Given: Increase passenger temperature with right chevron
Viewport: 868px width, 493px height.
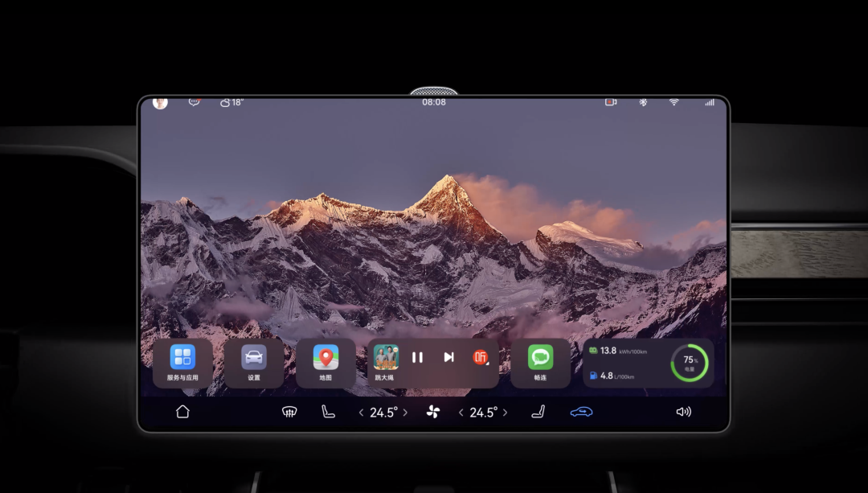Looking at the screenshot, I should pyautogui.click(x=505, y=413).
